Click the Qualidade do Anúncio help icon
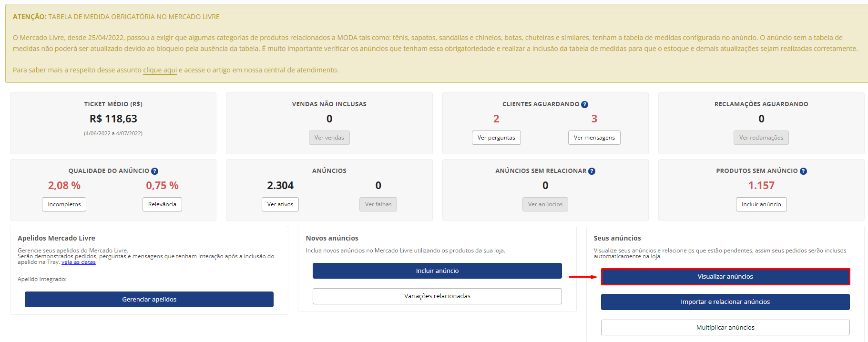Image resolution: width=868 pixels, height=342 pixels. (x=154, y=171)
